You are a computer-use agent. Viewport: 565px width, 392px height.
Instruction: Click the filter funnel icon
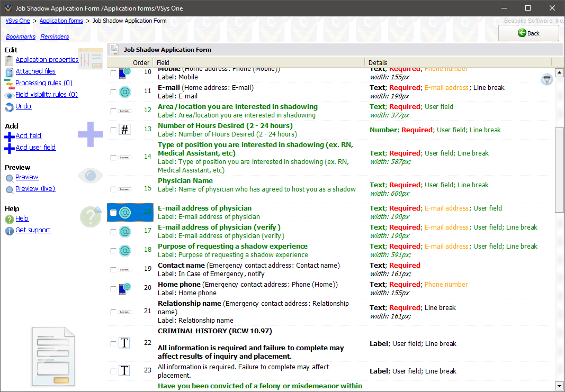(546, 79)
